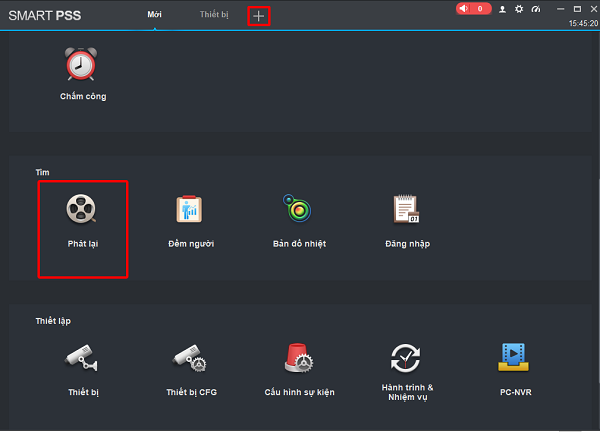
Task: Show system status gauge icon
Action: point(535,9)
